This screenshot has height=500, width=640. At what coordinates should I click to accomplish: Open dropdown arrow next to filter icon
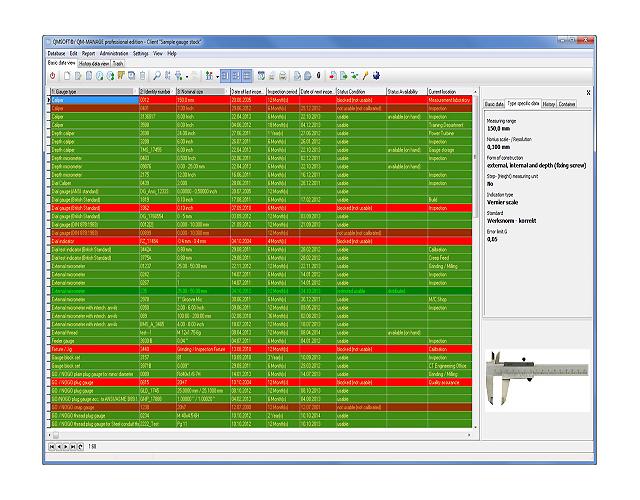(187, 76)
